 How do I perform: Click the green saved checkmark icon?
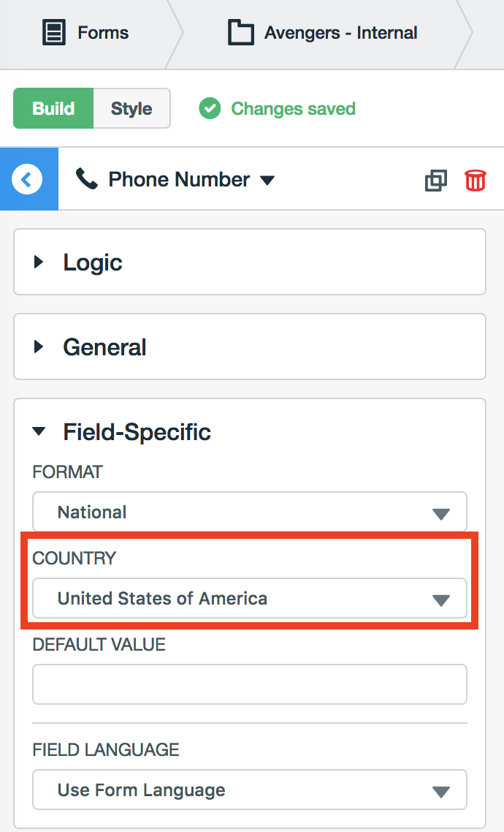[x=210, y=109]
